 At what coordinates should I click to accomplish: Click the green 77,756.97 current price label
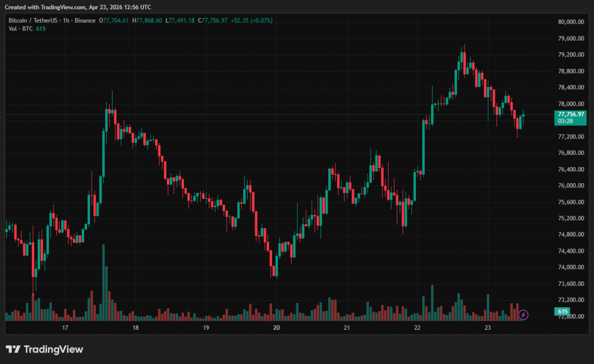[x=571, y=114]
